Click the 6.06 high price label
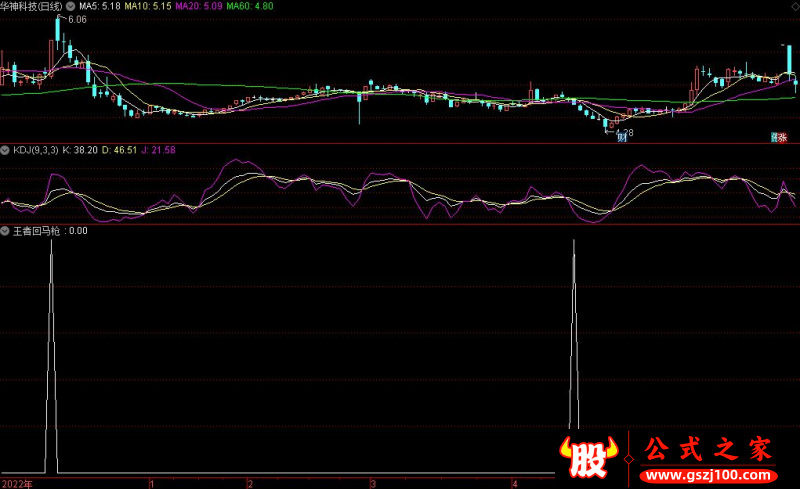This screenshot has height=489, width=800. point(77,19)
